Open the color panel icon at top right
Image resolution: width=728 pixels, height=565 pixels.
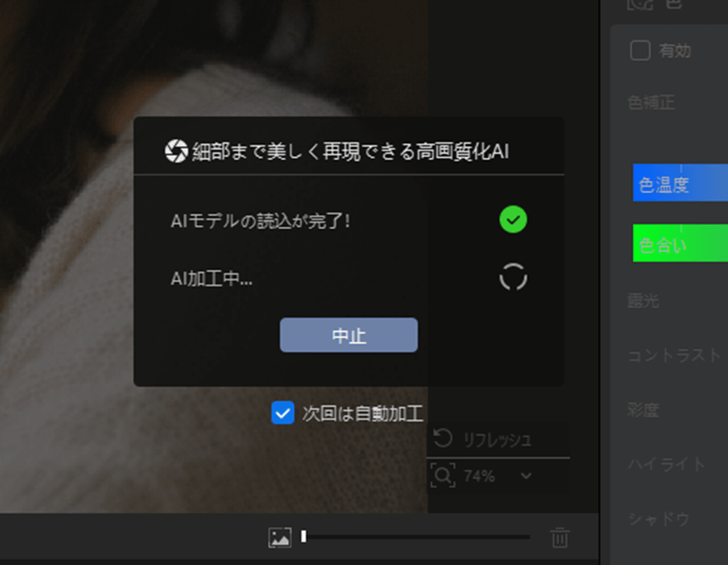pos(641,4)
